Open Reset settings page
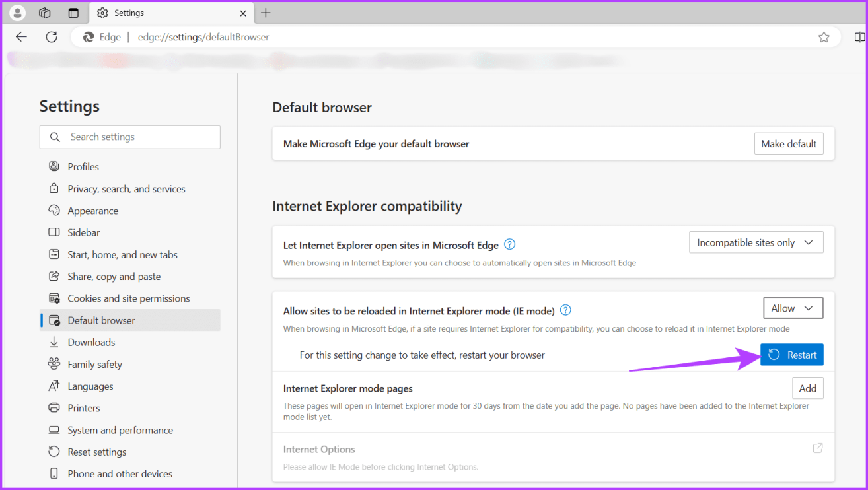Viewport: 868px width, 490px height. pyautogui.click(x=130, y=452)
